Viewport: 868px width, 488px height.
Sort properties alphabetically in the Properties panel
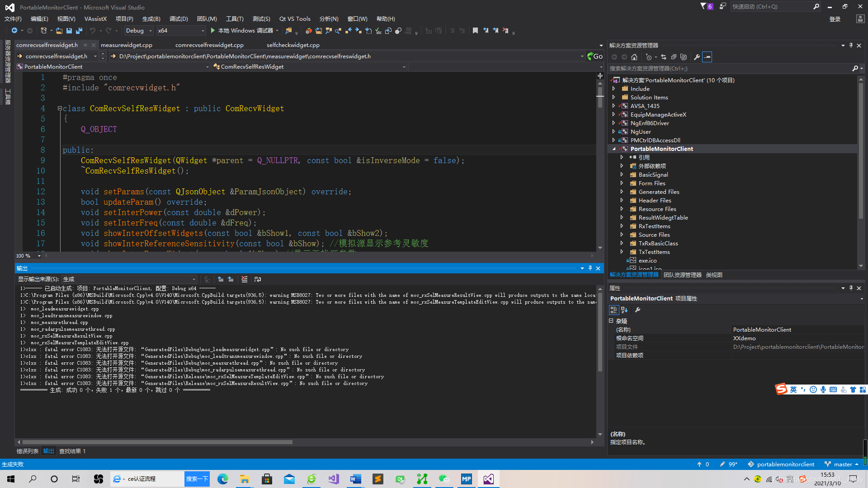pos(624,310)
